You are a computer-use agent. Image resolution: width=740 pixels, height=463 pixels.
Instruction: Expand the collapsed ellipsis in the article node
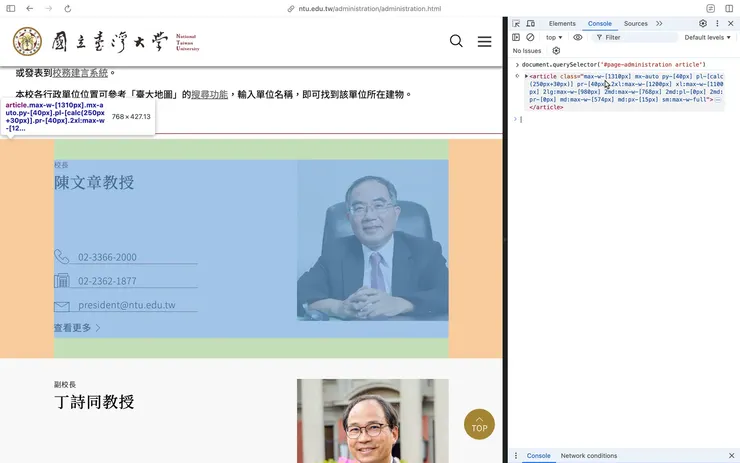pyautogui.click(x=718, y=100)
